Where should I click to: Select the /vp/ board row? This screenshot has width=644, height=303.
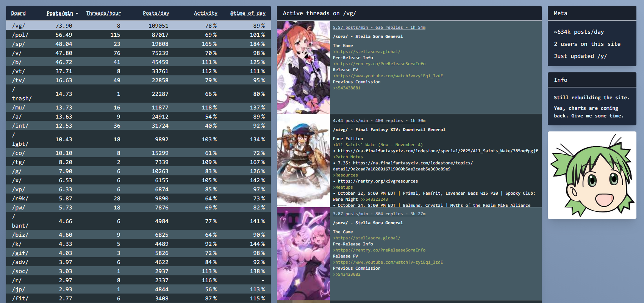pyautogui.click(x=138, y=189)
